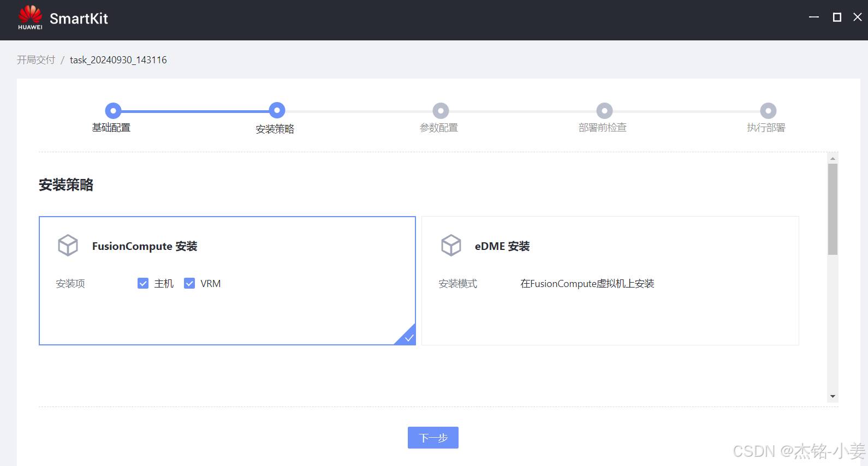Close the SmartKit window
Viewport: 868px width, 466px height.
858,17
